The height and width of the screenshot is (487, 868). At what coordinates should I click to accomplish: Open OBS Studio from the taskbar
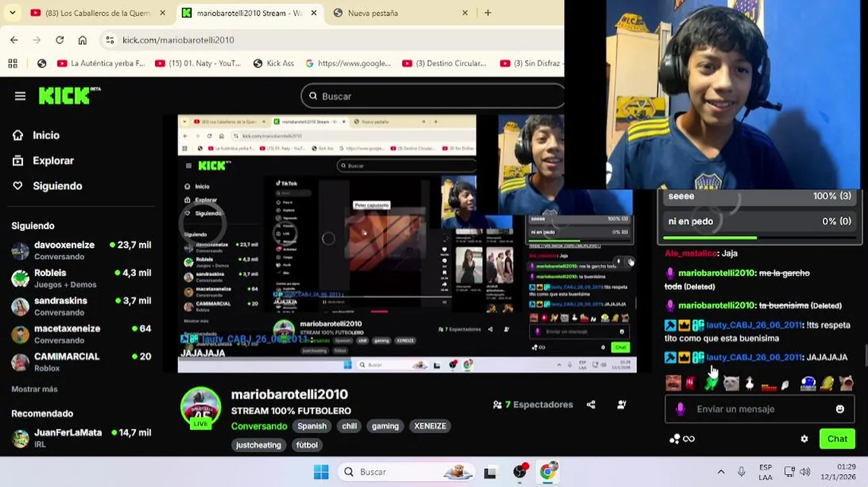point(519,472)
